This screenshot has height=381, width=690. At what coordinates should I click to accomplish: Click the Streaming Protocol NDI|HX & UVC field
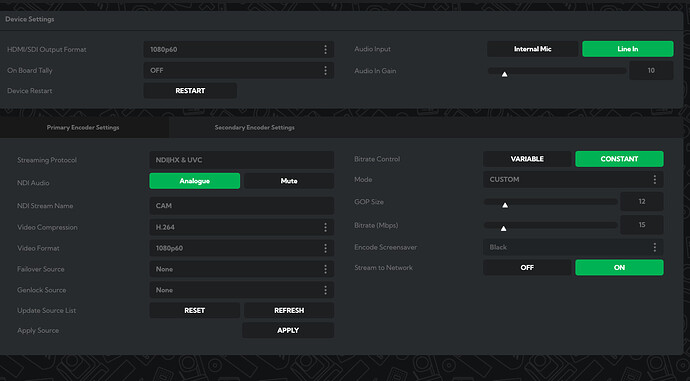[242, 160]
